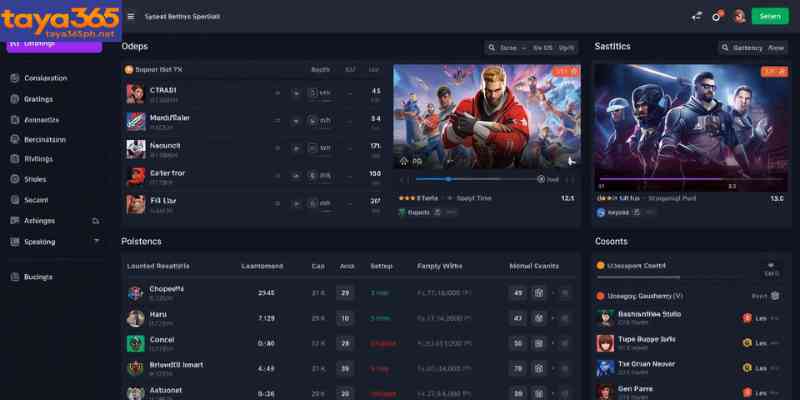The width and height of the screenshot is (800, 400).
Task: Click the cube icon in Hars row
Action: 538,318
